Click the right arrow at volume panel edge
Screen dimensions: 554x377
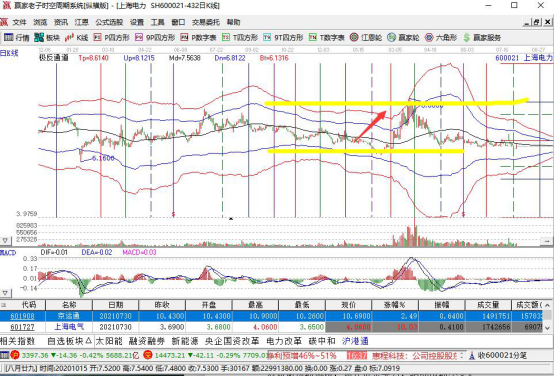(547, 241)
